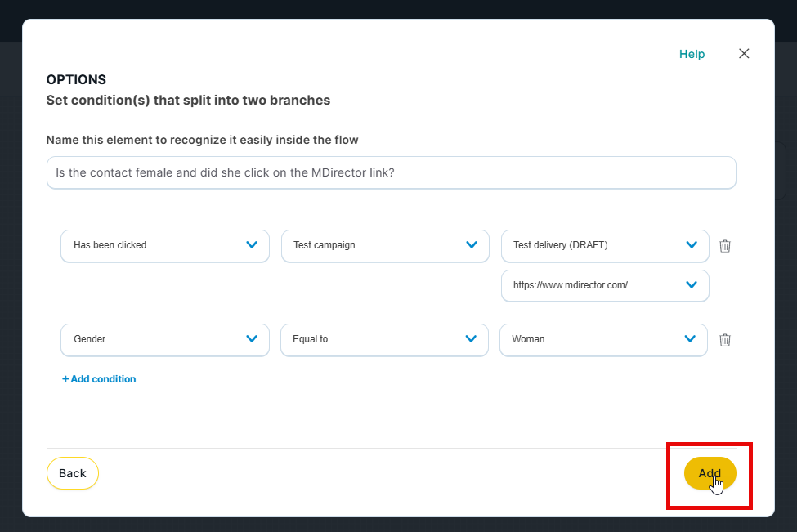Open the 'Has been clicked' condition dropdown
This screenshot has width=797, height=532.
point(164,246)
